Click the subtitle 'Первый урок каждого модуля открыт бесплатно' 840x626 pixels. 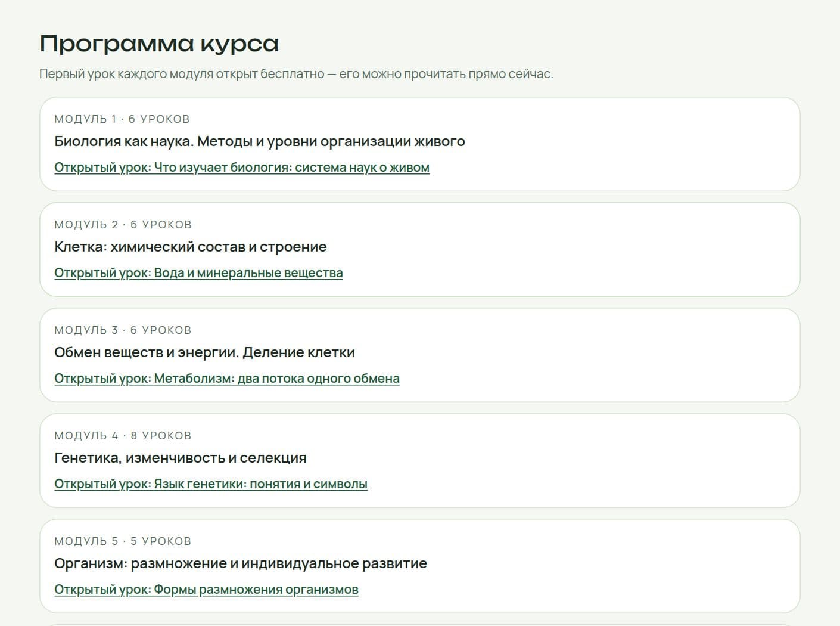(182, 74)
